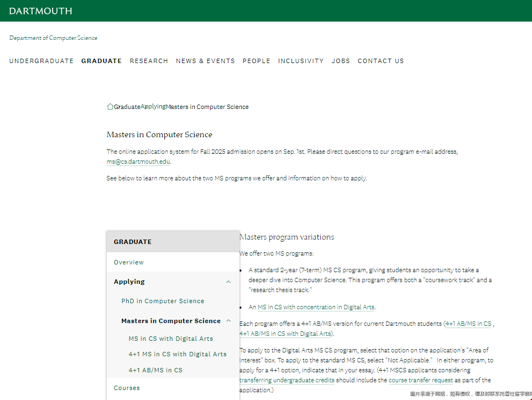Click Contact Us in navigation
This screenshot has width=532, height=400.
380,61
